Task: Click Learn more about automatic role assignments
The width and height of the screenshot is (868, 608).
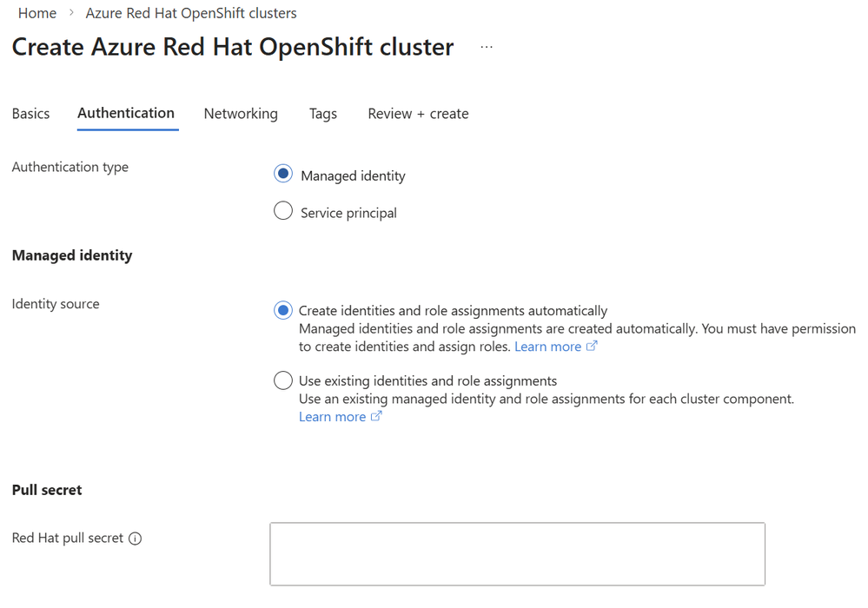Action: pyautogui.click(x=547, y=346)
